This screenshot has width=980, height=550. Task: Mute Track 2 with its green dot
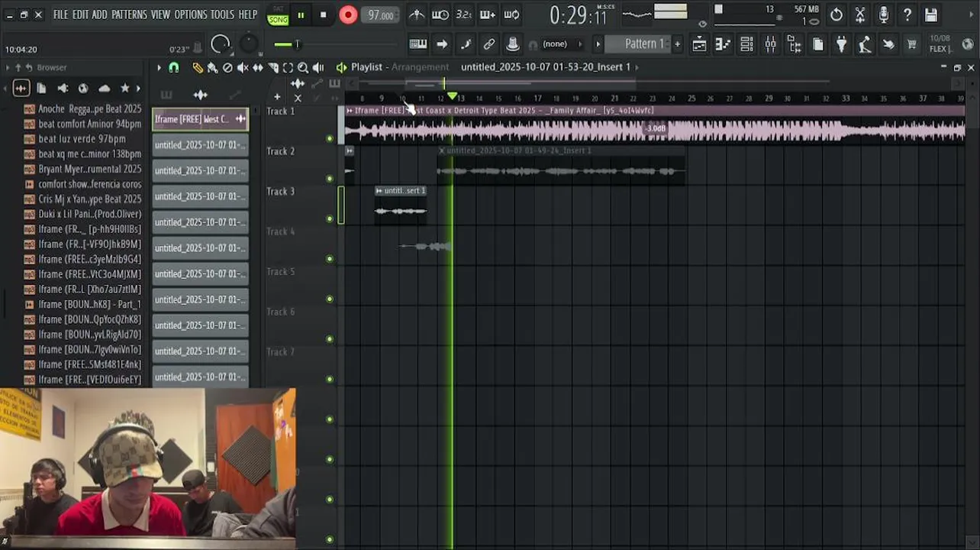330,179
